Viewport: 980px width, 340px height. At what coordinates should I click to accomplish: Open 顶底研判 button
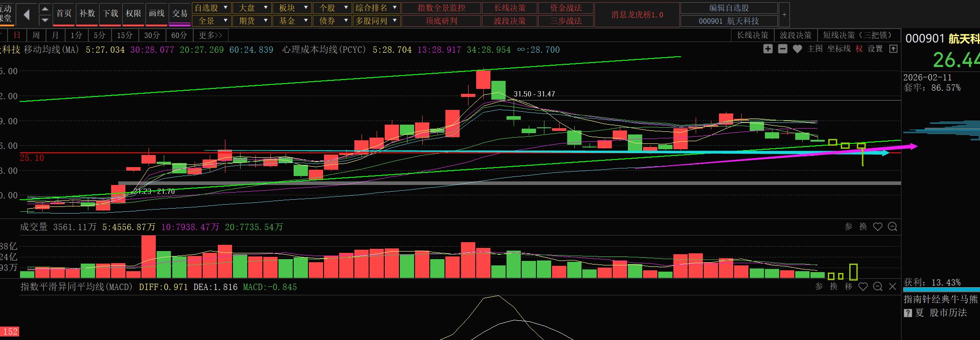click(441, 21)
